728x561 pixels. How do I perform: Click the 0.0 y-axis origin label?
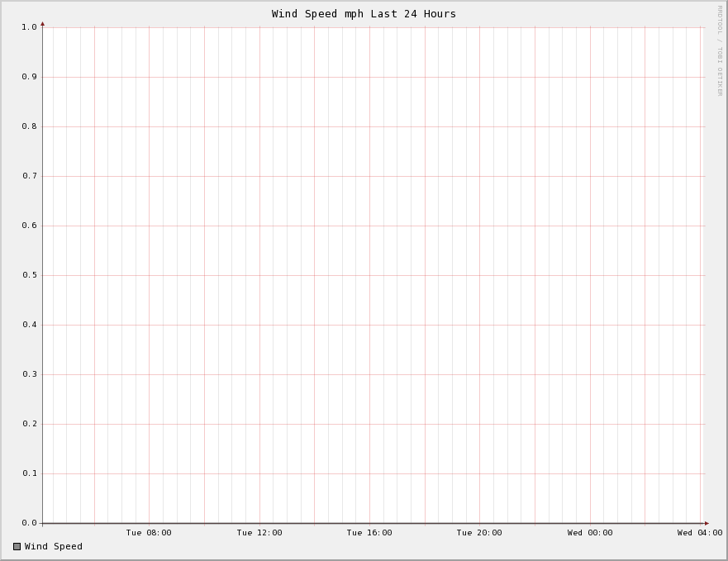(x=30, y=523)
